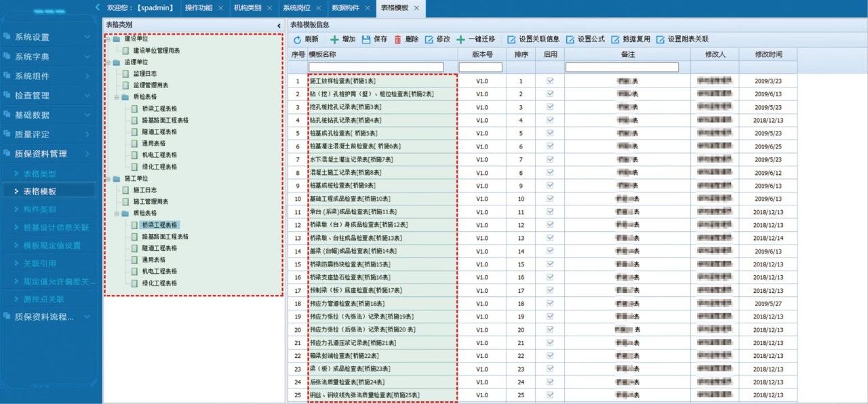
Task: Click the 修改 edit icon in the toolbar
Action: (429, 39)
